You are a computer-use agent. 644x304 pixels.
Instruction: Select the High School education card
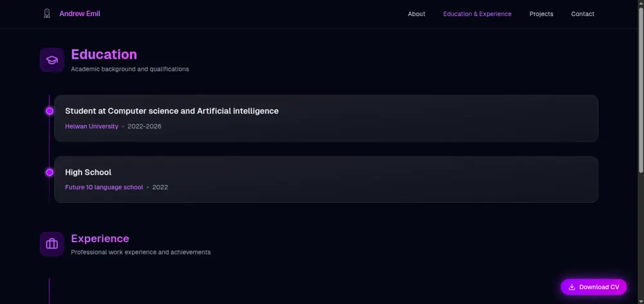[x=386, y=180]
